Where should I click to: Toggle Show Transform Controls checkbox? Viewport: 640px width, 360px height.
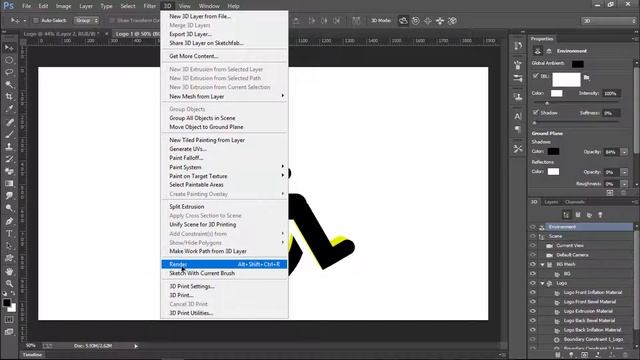click(111, 20)
